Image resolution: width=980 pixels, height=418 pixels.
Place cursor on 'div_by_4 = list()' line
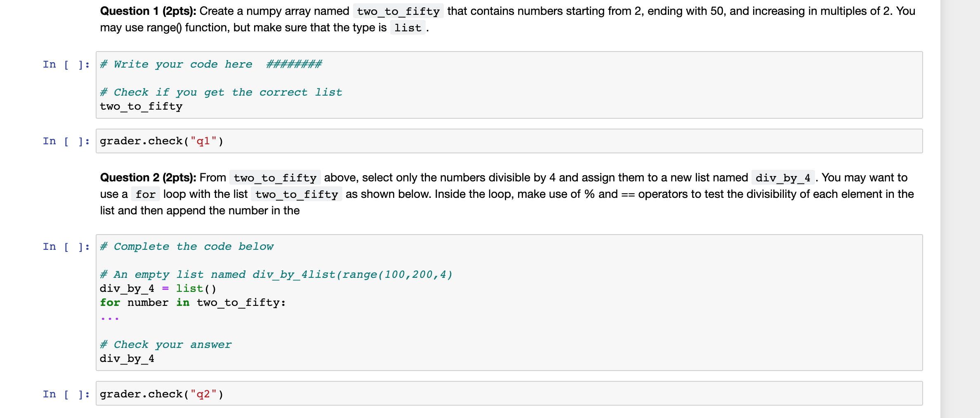[x=158, y=289]
